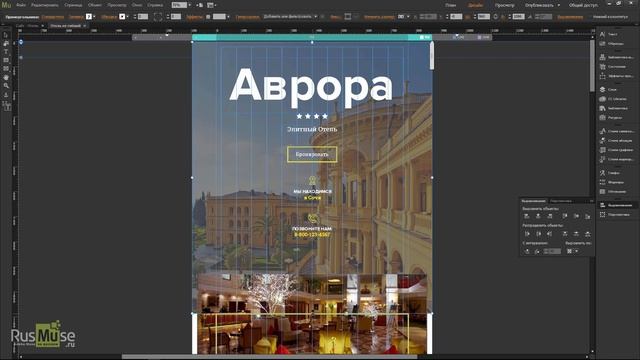Select the Crop tool
640x360 pixels.
point(6,43)
